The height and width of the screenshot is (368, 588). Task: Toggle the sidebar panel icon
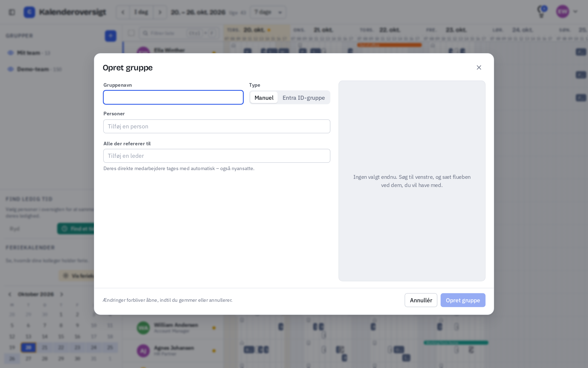tap(12, 12)
